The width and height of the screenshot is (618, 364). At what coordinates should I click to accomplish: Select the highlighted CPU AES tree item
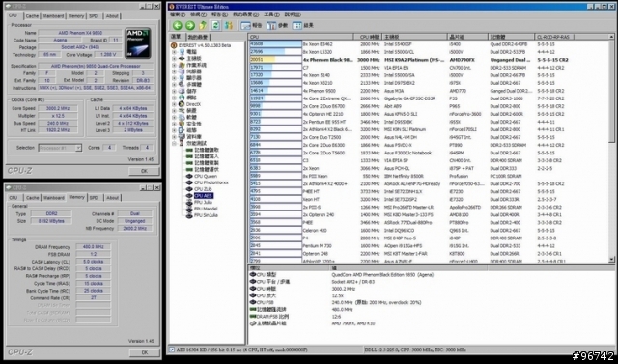204,196
